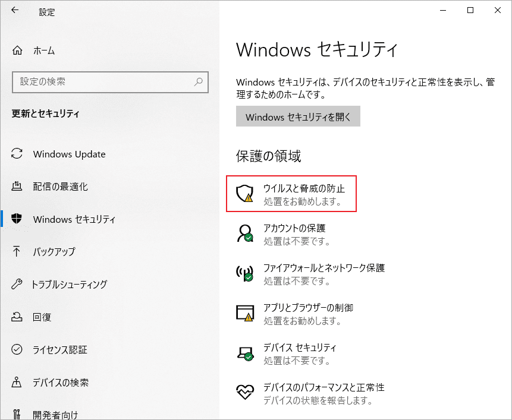Click the デバイスの検索 locator icon
This screenshot has width=512, height=420.
pos(17,382)
